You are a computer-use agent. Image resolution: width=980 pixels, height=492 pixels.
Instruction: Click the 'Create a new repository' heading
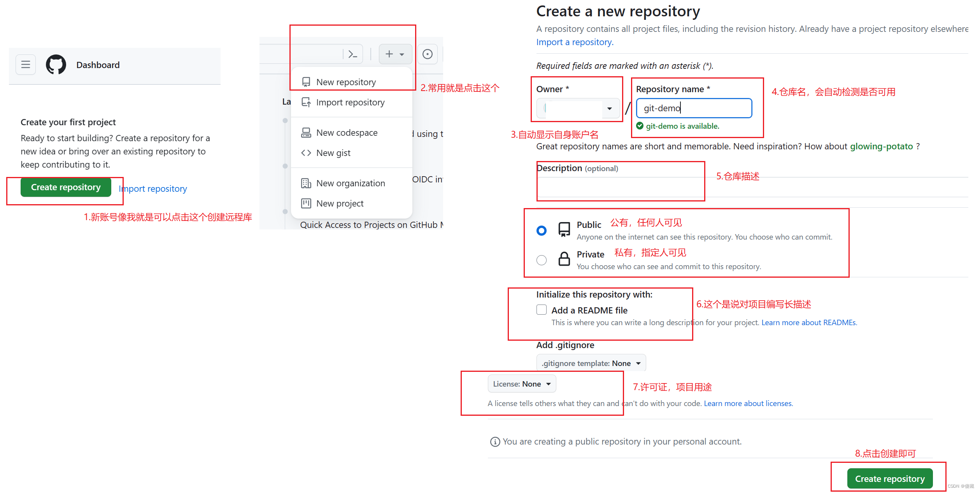point(618,11)
